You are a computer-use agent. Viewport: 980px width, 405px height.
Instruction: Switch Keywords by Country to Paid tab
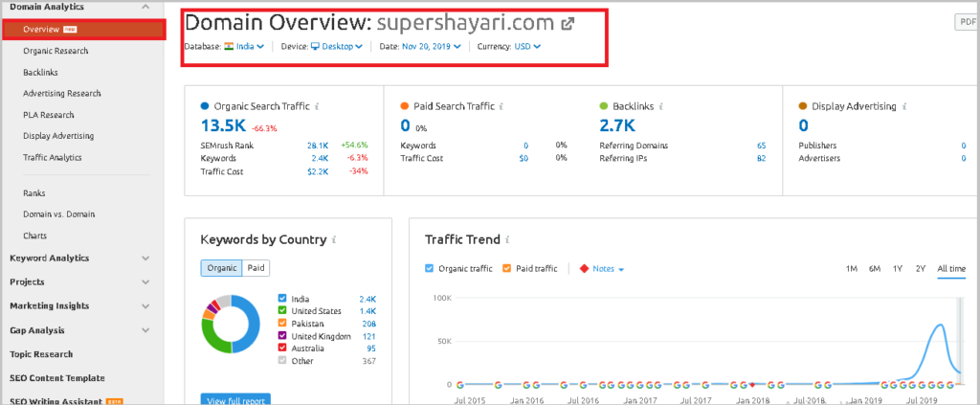[256, 268]
